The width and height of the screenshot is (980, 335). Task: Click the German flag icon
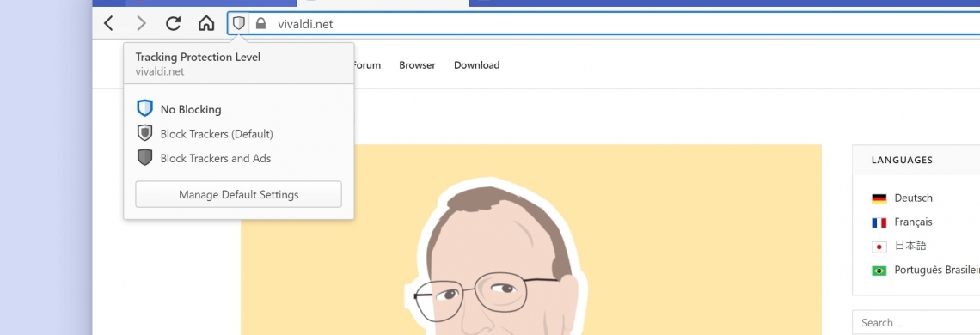click(879, 198)
